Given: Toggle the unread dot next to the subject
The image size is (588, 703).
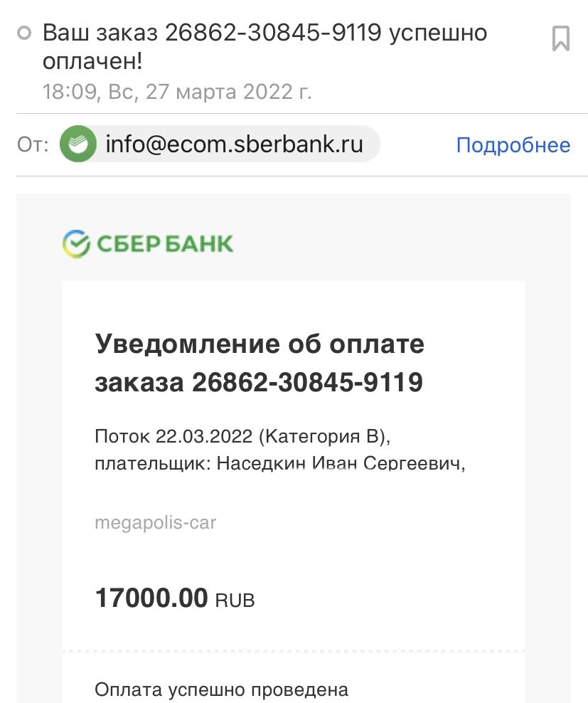Looking at the screenshot, I should (x=25, y=33).
